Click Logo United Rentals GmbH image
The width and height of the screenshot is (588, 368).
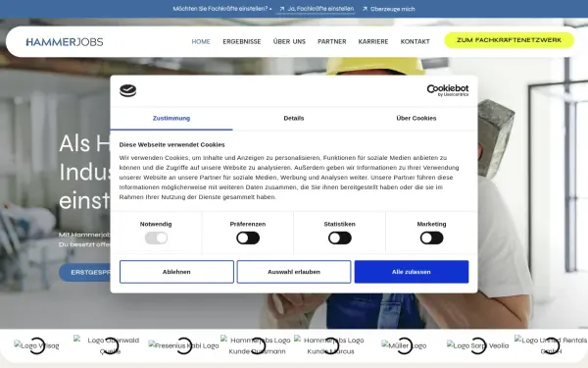coord(551,345)
